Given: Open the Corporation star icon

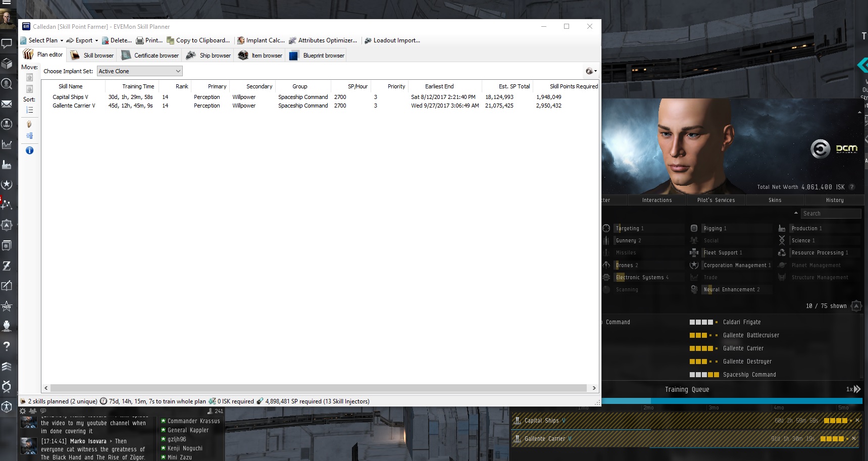Looking at the screenshot, I should pyautogui.click(x=7, y=185).
